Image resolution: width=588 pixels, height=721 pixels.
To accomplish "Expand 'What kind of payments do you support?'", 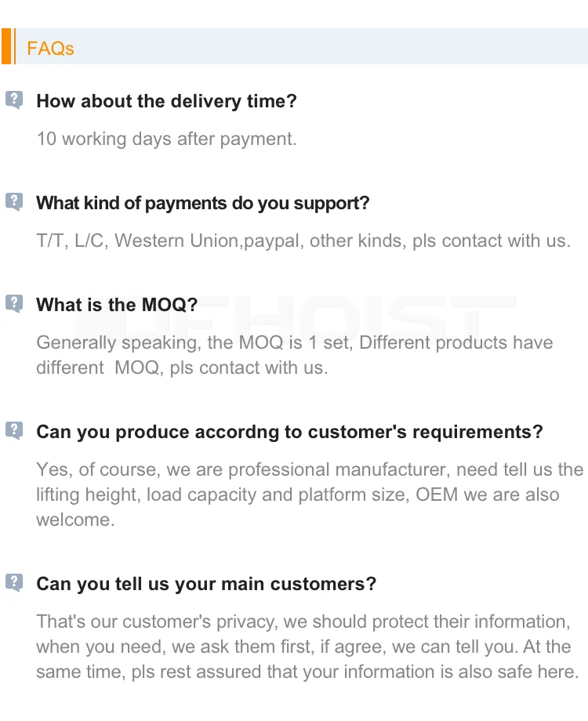I will pyautogui.click(x=203, y=203).
